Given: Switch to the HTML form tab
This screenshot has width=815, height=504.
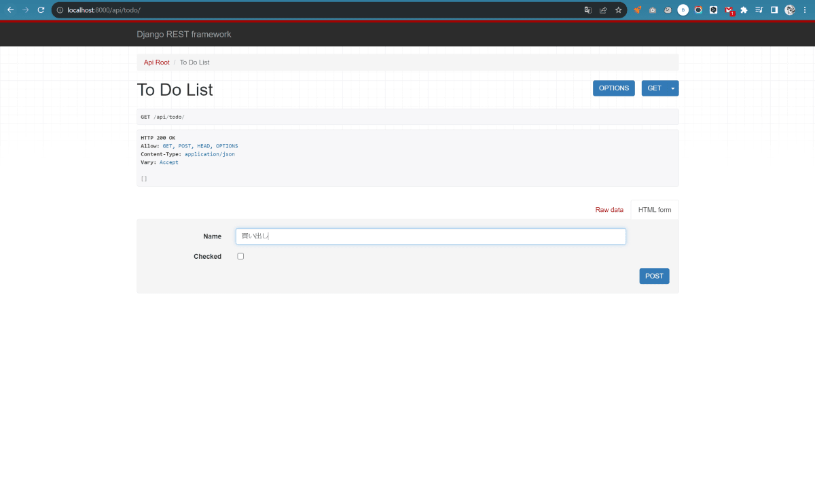Looking at the screenshot, I should [x=655, y=210].
